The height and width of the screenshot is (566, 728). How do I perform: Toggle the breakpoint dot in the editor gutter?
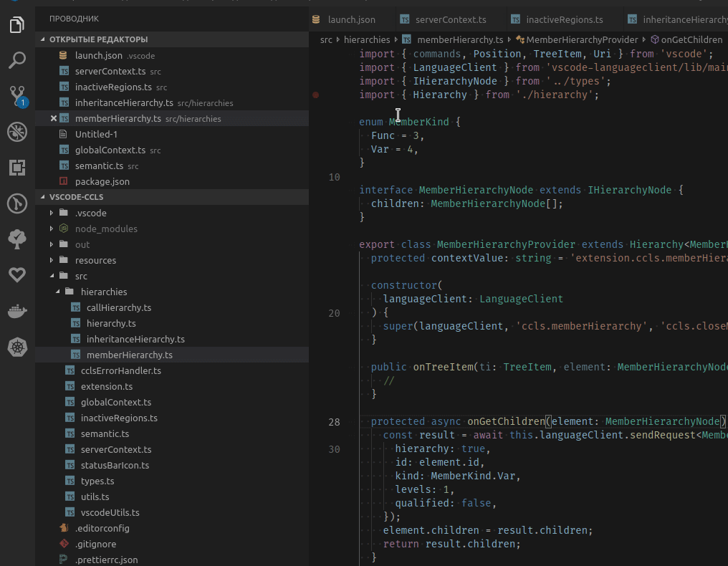315,94
